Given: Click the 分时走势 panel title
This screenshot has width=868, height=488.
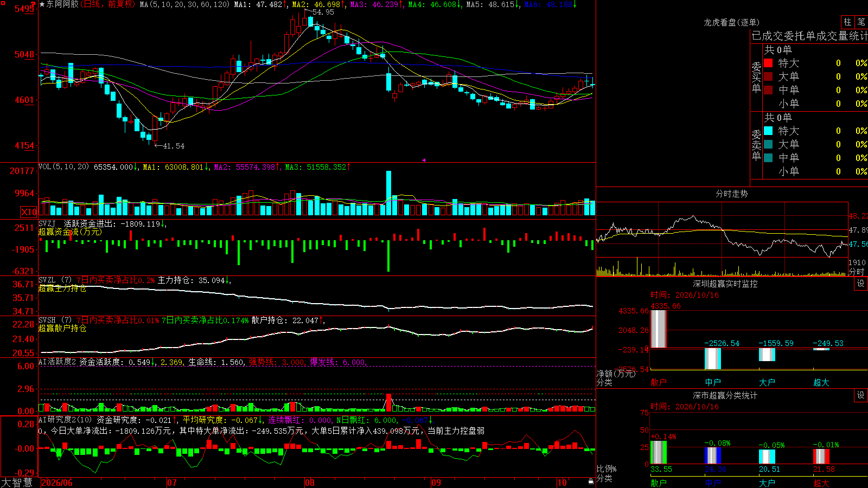Looking at the screenshot, I should coord(731,194).
